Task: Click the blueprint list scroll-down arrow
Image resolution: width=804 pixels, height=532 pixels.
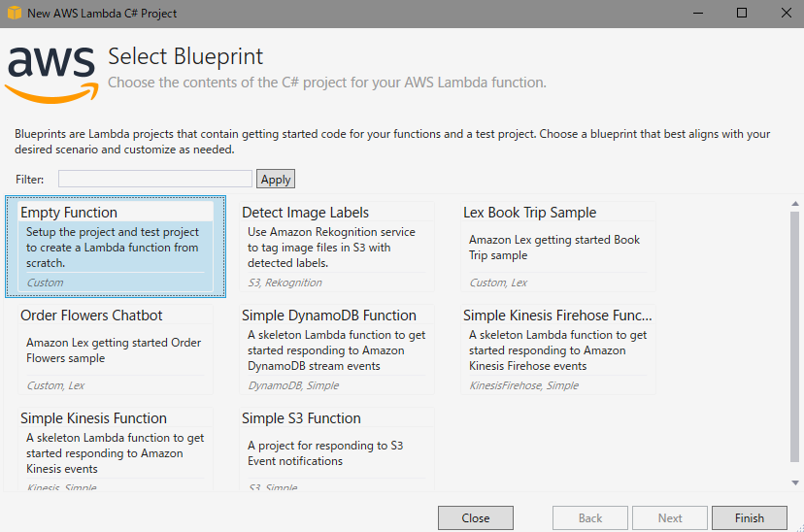Action: [795, 482]
